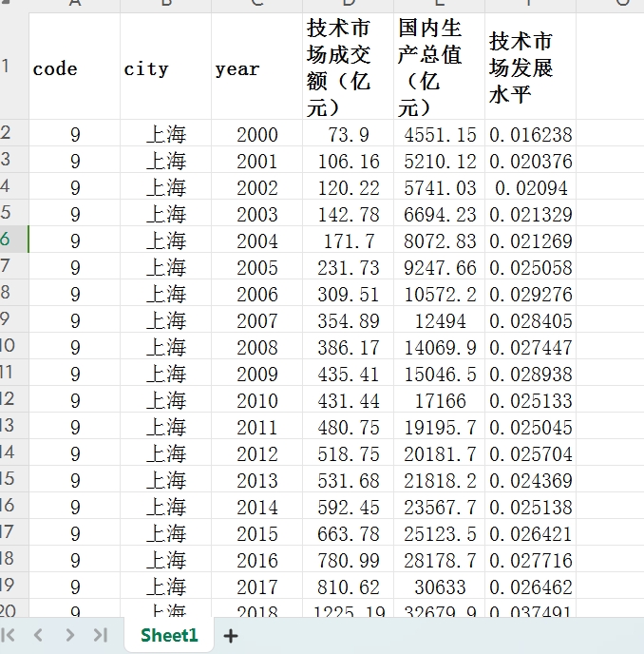The width and height of the screenshot is (644, 654).
Task: Select header cell 国内生产总值（亿元）
Action: [x=440, y=66]
